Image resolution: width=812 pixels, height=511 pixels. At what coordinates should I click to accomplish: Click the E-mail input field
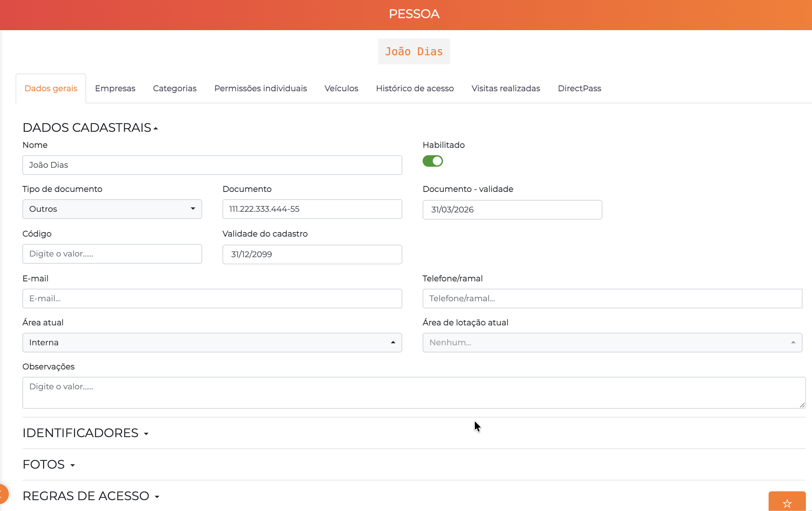212,299
